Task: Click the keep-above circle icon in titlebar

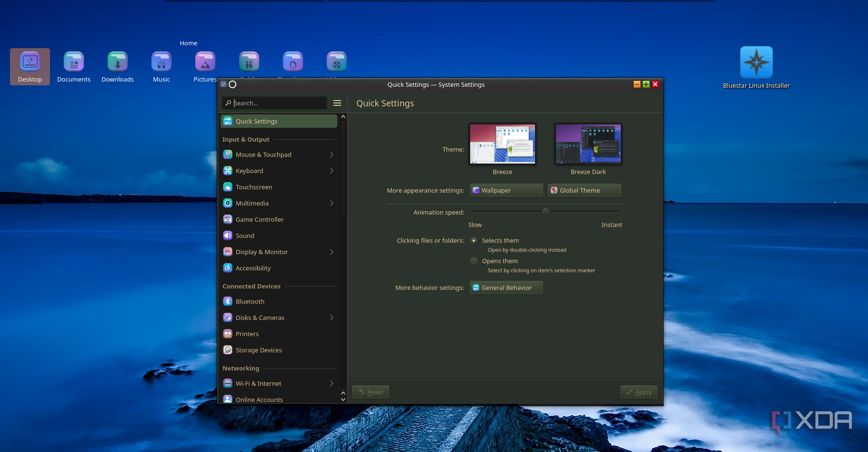Action: pos(232,84)
